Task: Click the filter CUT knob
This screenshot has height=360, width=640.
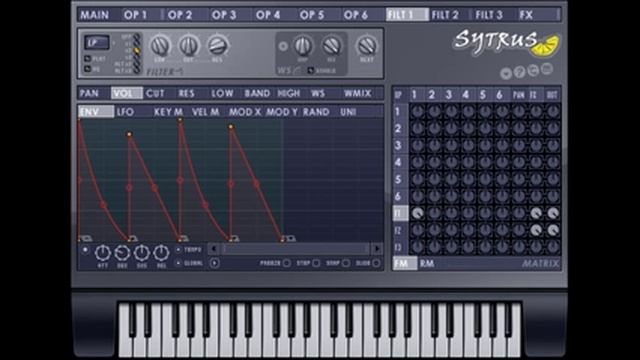Action: coord(189,46)
